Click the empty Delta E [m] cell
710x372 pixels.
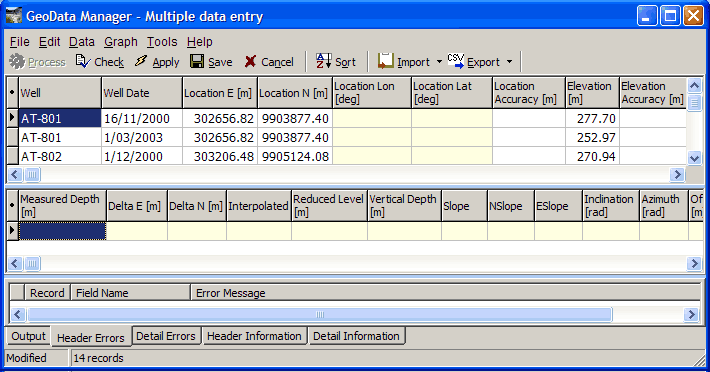pos(137,231)
